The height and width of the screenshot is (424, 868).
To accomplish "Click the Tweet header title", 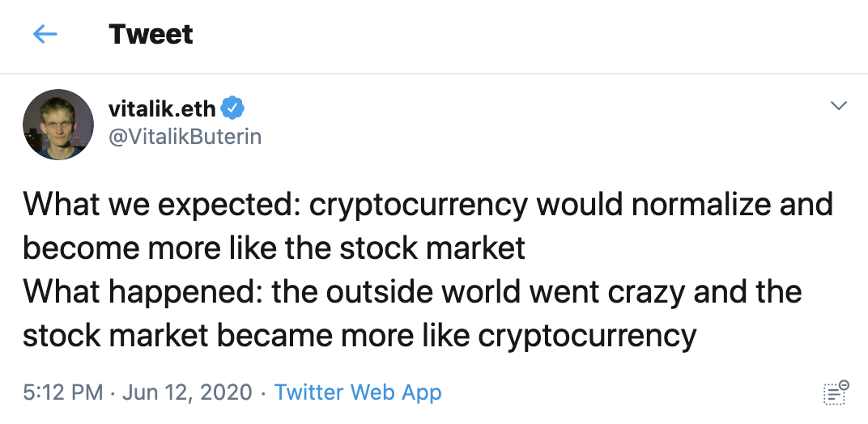I will click(151, 34).
